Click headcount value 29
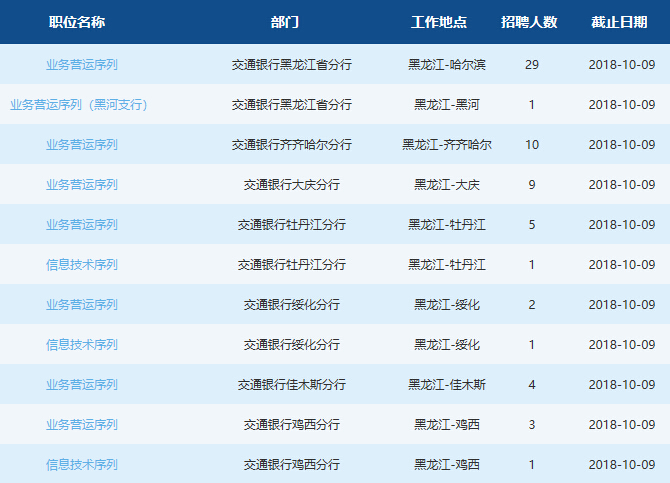The width and height of the screenshot is (670, 483). (532, 65)
